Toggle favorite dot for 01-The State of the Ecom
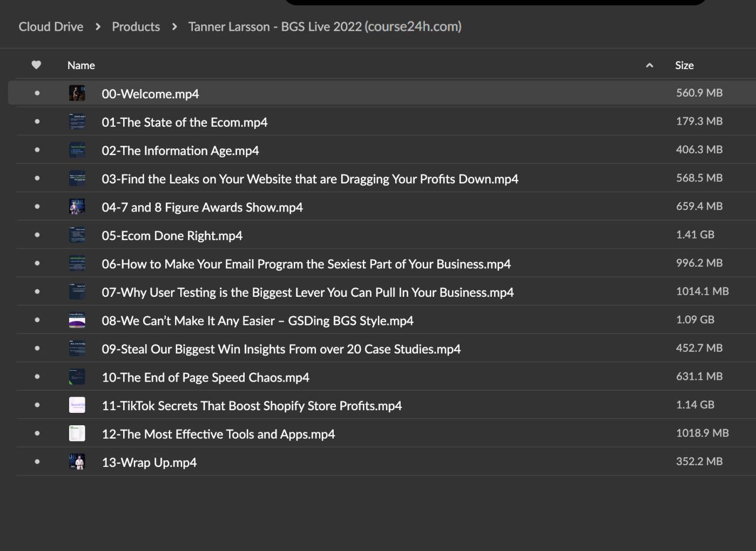The width and height of the screenshot is (756, 551). 37,121
